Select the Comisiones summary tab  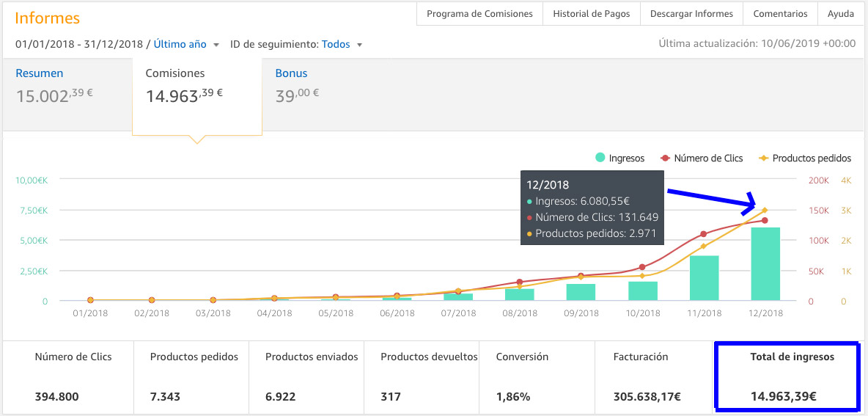point(196,96)
